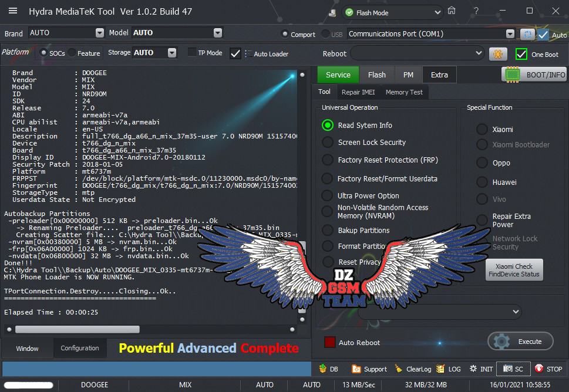Choose the Screen Lock Security option

pos(327,142)
